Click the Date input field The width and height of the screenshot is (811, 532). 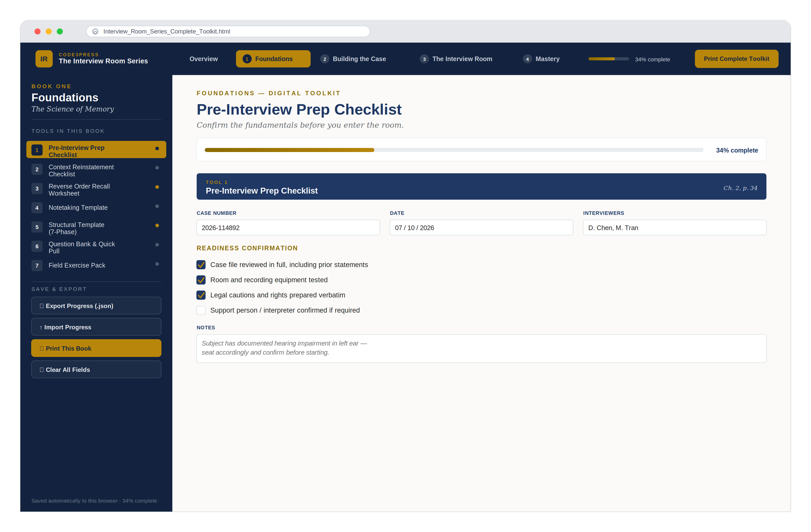pyautogui.click(x=481, y=228)
